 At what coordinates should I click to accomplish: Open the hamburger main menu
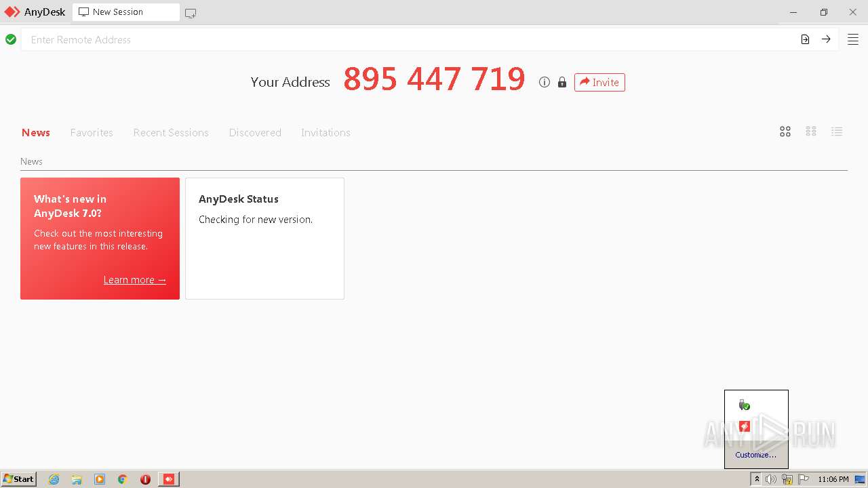point(853,39)
